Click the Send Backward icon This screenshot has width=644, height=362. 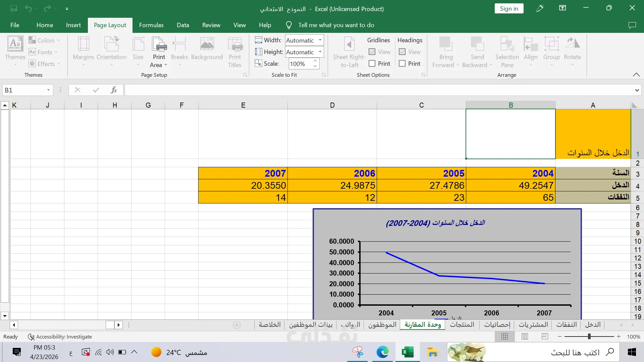click(477, 44)
